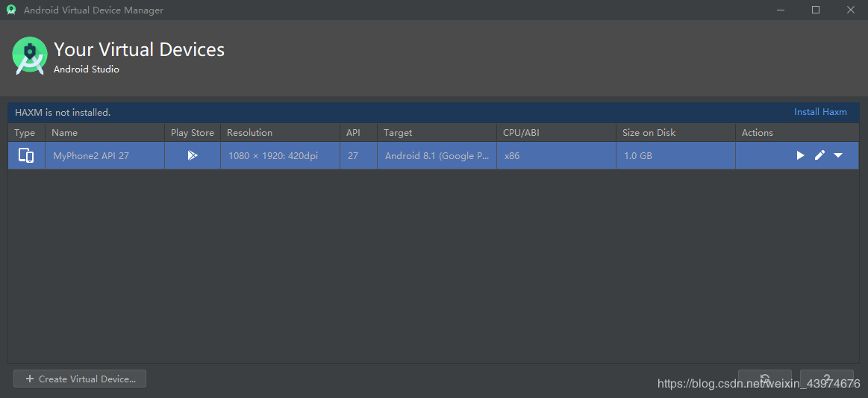Select the 1080 × 1920: 420dpi cell
Image resolution: width=868 pixels, height=398 pixels.
(280, 155)
